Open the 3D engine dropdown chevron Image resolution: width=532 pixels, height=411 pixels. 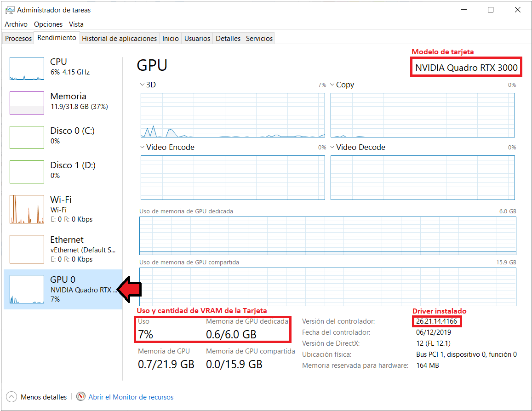(x=142, y=85)
